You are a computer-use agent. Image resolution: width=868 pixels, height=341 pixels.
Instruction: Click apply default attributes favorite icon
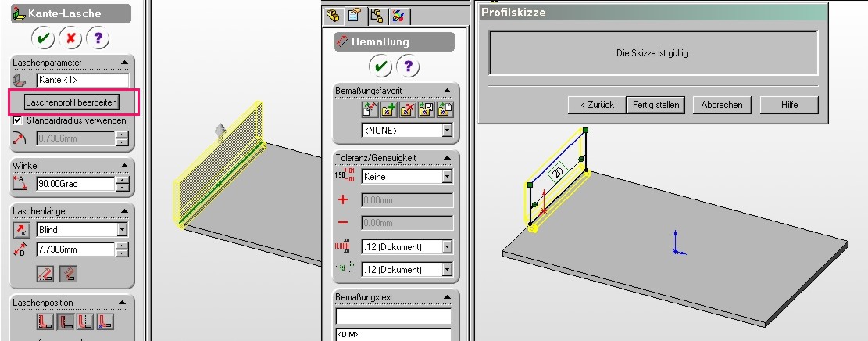[x=370, y=109]
